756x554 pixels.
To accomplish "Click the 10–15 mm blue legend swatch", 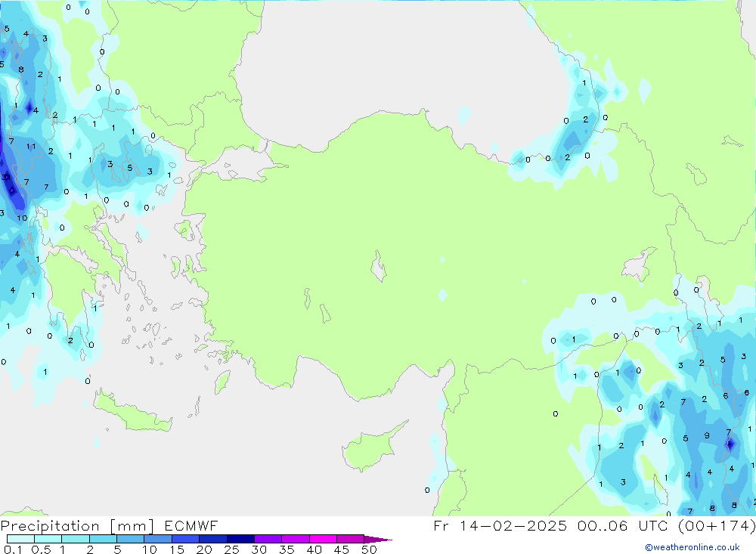I will (x=158, y=539).
